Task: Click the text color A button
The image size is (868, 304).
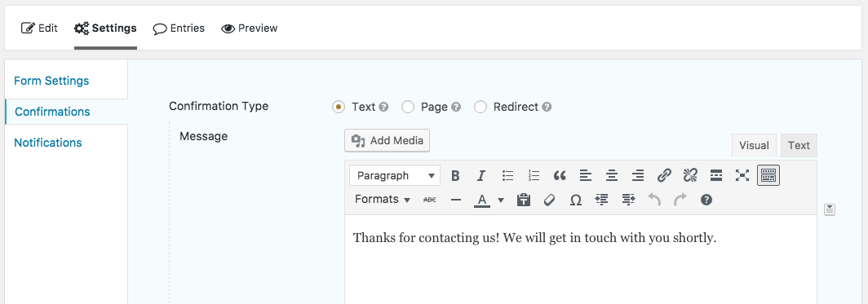Action: pyautogui.click(x=482, y=200)
